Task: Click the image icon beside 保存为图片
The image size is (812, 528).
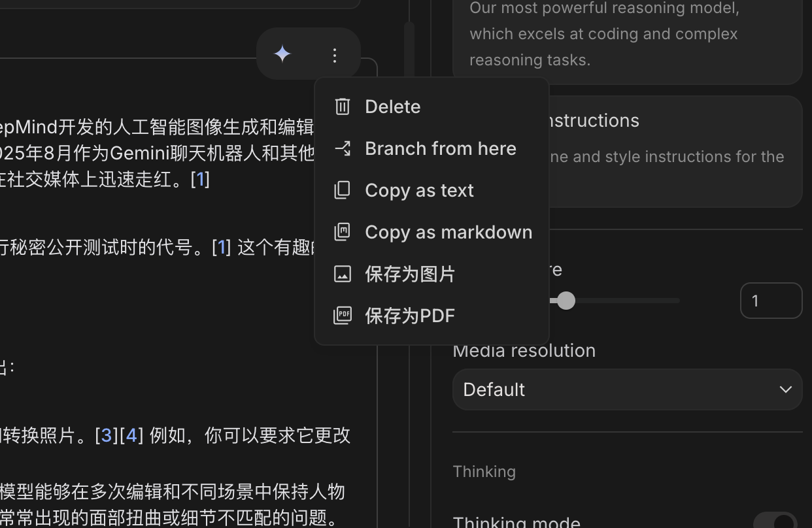Action: click(x=343, y=274)
